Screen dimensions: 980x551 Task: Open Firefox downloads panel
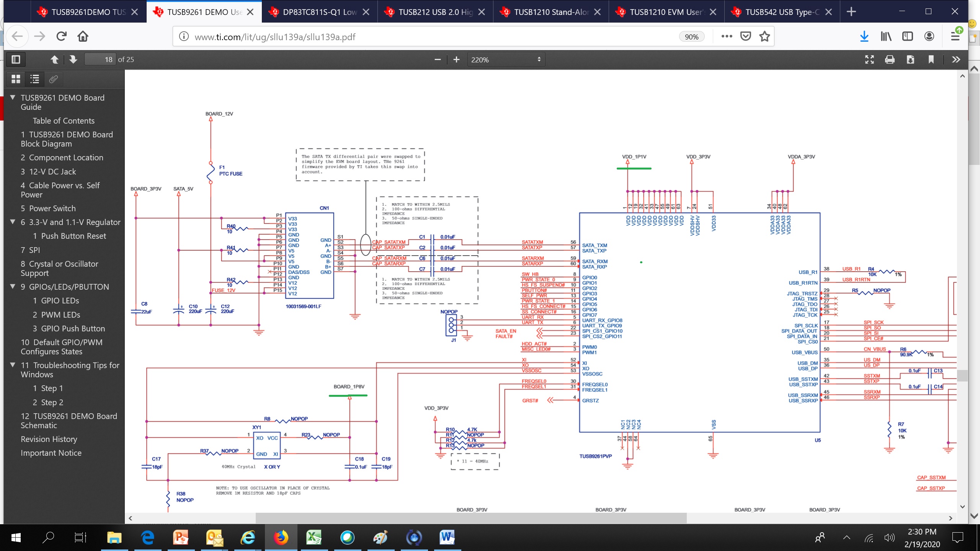click(x=864, y=37)
